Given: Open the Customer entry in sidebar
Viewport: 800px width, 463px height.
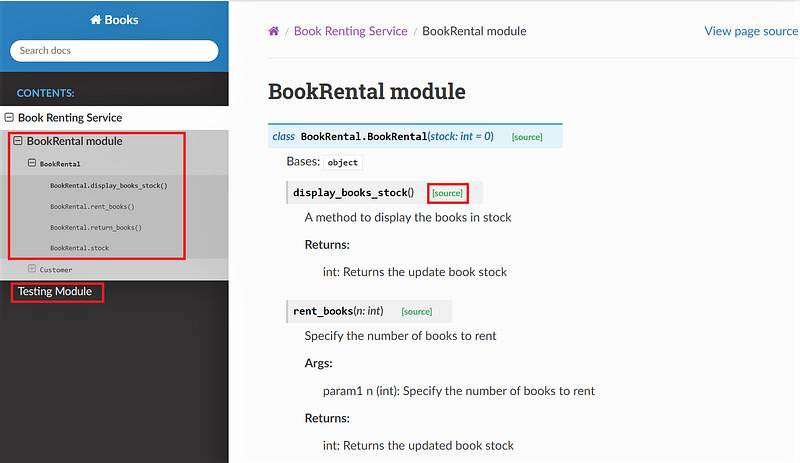Looking at the screenshot, I should tap(56, 270).
